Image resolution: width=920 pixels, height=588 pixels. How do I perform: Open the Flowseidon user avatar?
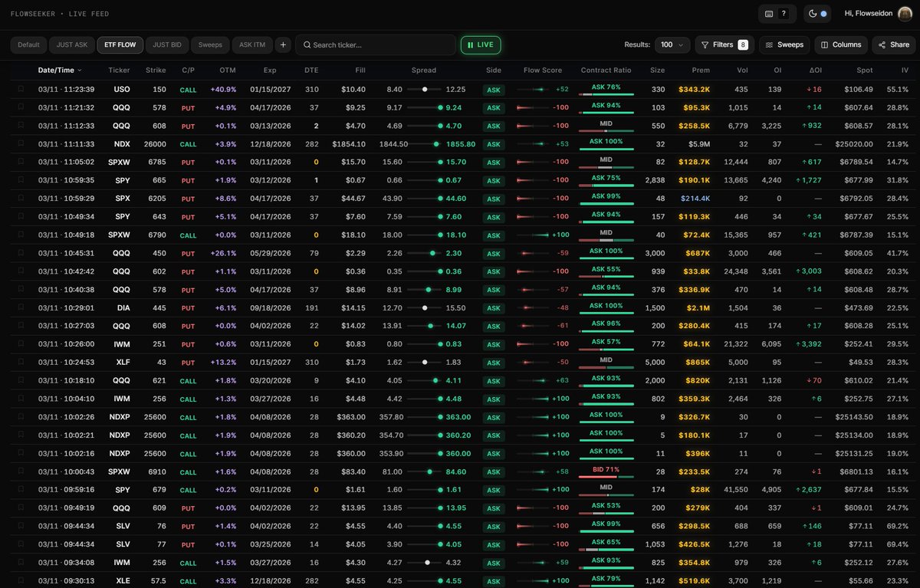click(x=905, y=14)
